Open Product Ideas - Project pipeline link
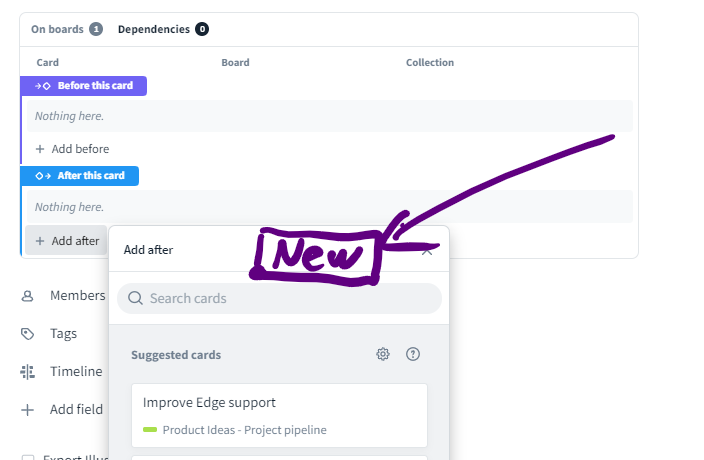 tap(244, 430)
